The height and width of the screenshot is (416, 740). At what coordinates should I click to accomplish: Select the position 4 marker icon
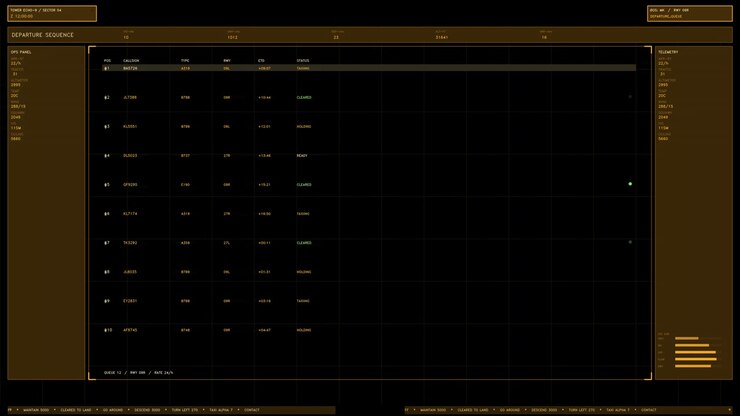pyautogui.click(x=105, y=156)
